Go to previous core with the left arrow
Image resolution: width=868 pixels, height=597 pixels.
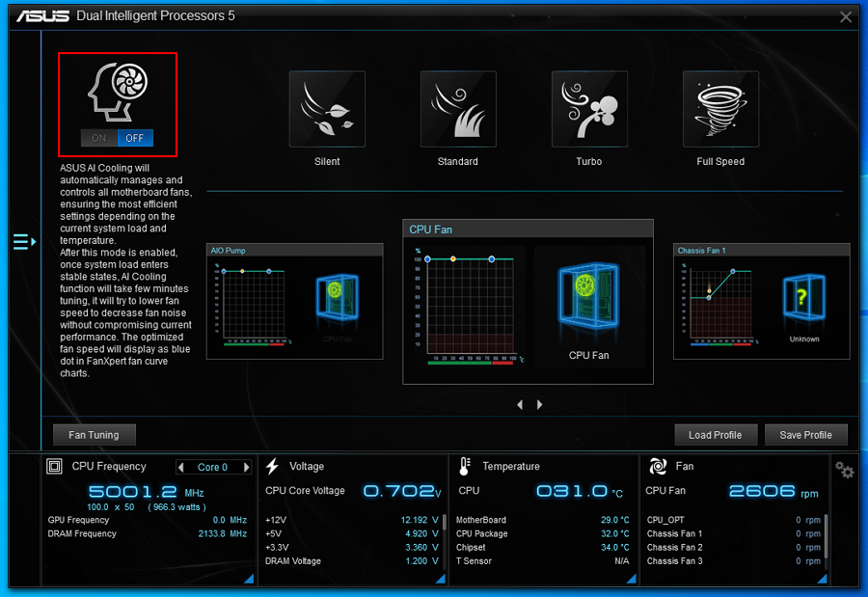[x=181, y=468]
